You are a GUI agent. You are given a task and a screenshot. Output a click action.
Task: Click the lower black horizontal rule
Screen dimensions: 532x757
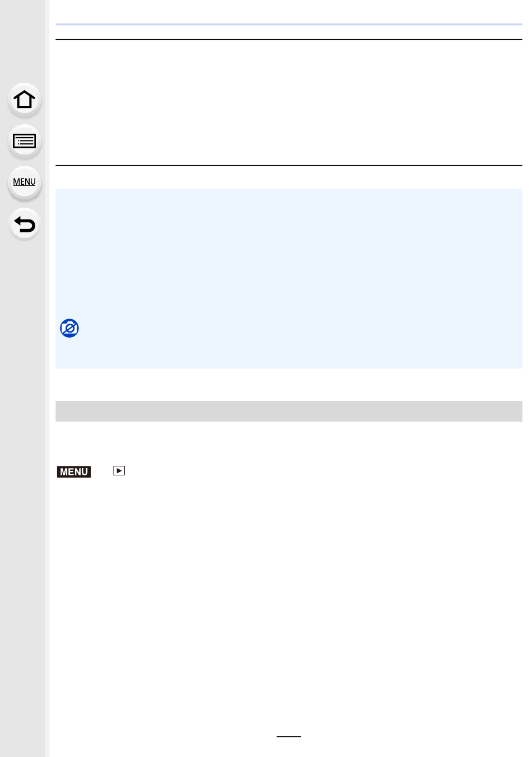click(289, 165)
